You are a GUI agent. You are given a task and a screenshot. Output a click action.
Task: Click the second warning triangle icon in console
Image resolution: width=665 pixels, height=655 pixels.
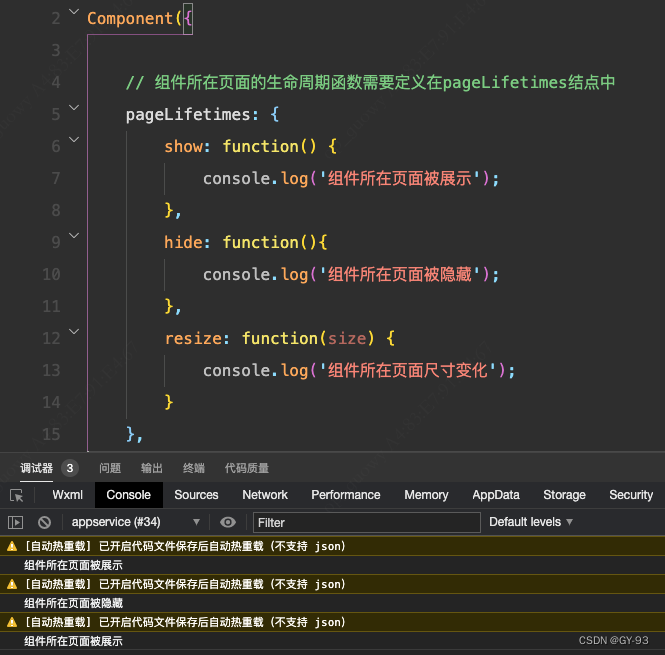pyautogui.click(x=12, y=584)
